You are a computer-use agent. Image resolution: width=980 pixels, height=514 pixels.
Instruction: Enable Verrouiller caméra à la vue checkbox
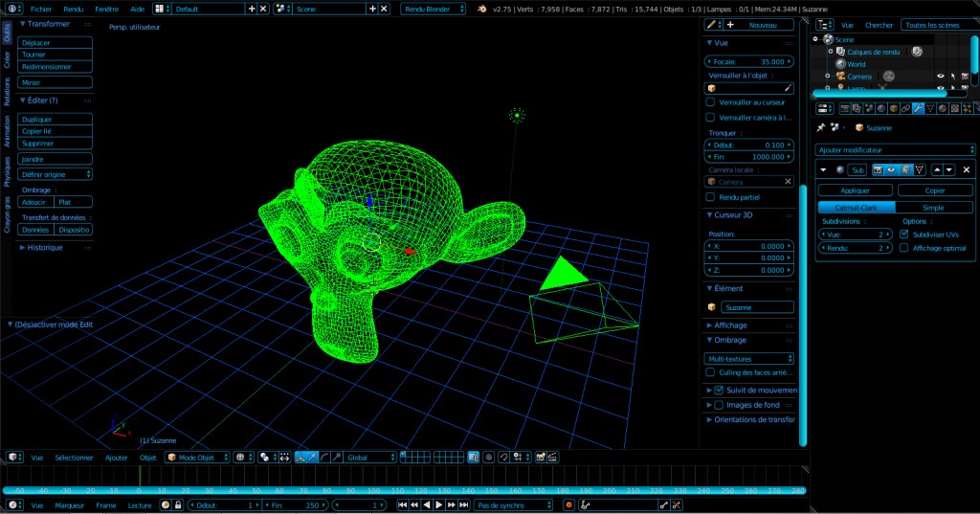click(x=710, y=118)
